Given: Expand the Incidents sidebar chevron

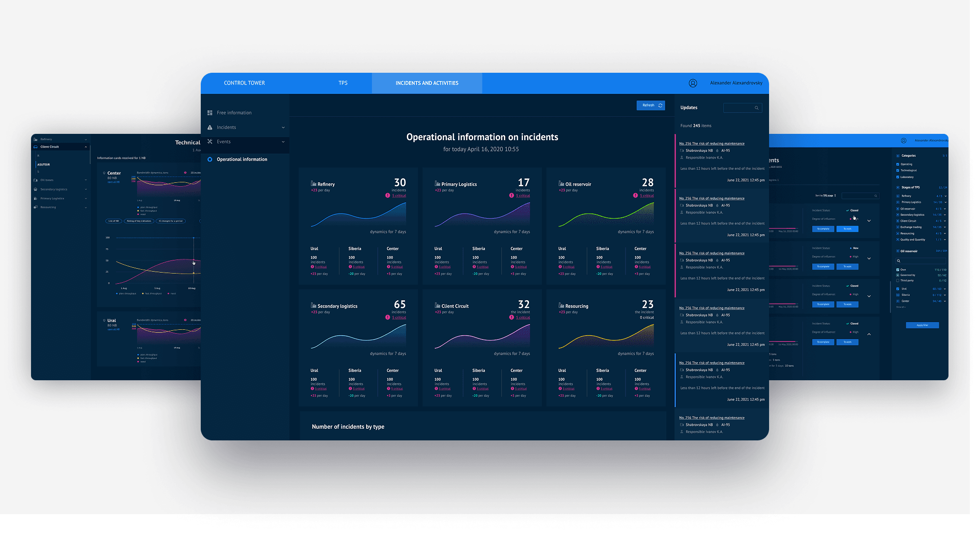Looking at the screenshot, I should 283,128.
